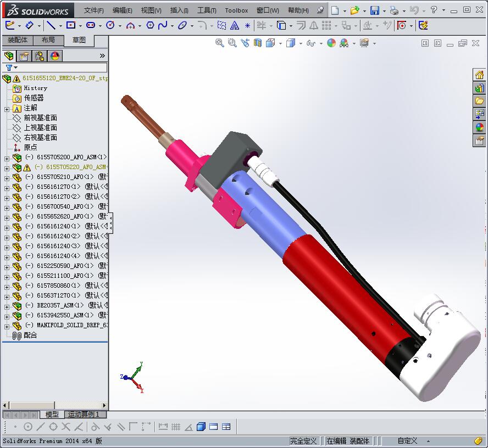Open the filter dropdown arrow

[x=15, y=68]
